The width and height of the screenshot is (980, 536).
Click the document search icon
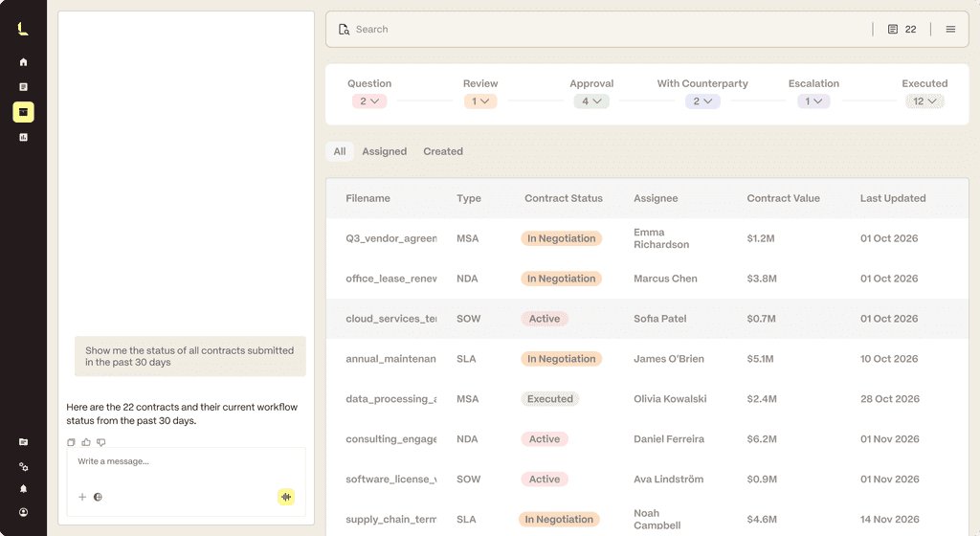[x=344, y=30]
